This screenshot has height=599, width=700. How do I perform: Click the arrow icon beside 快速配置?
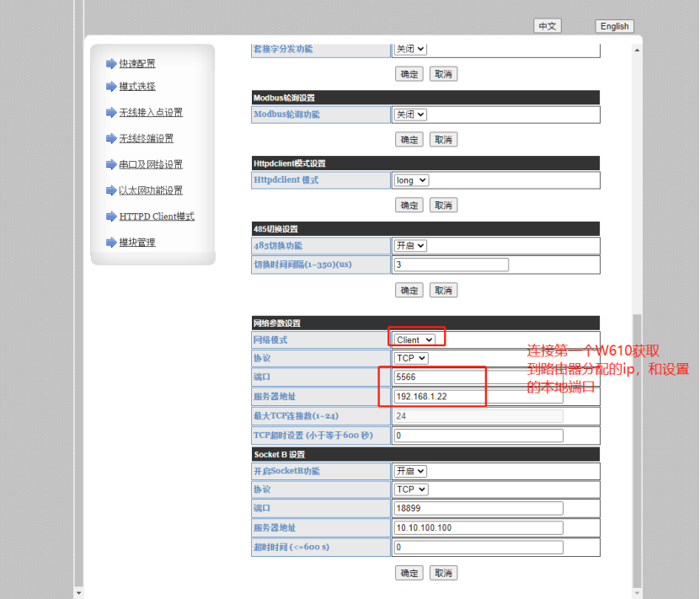(111, 64)
